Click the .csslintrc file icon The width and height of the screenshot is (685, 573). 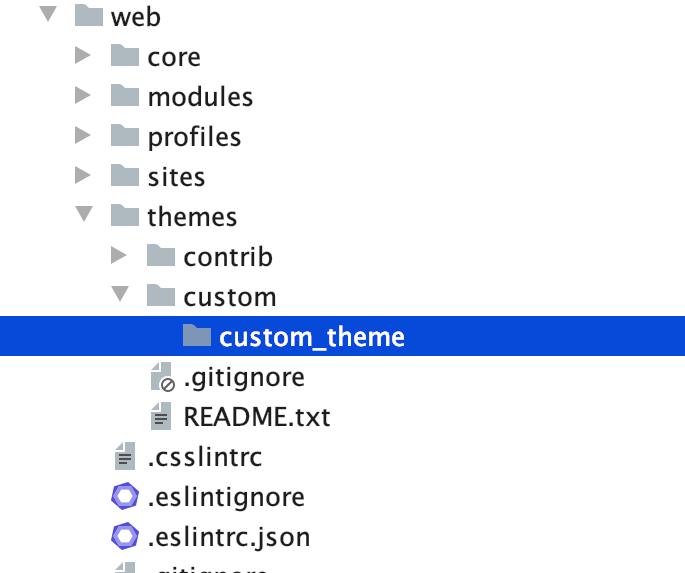tap(125, 457)
